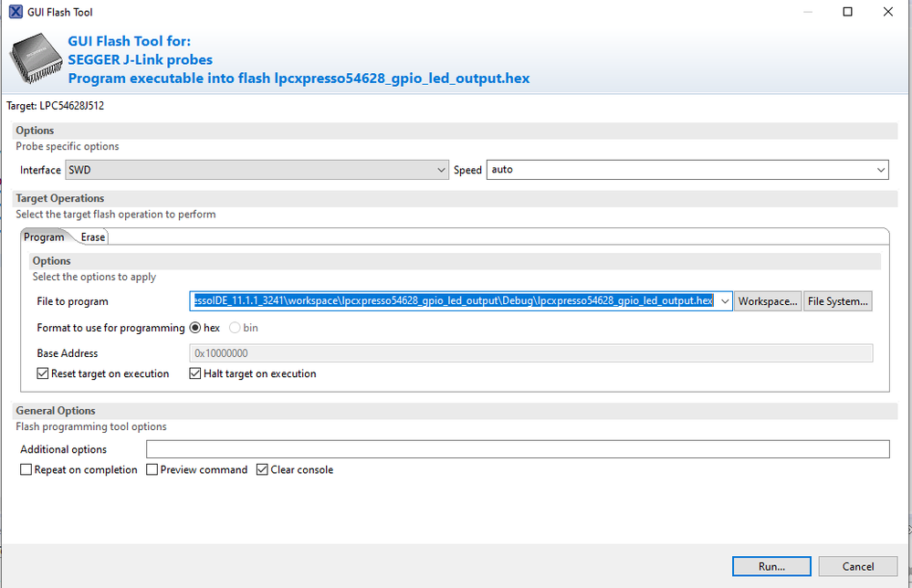Click the Target: LPC54628J512 text

(56, 106)
